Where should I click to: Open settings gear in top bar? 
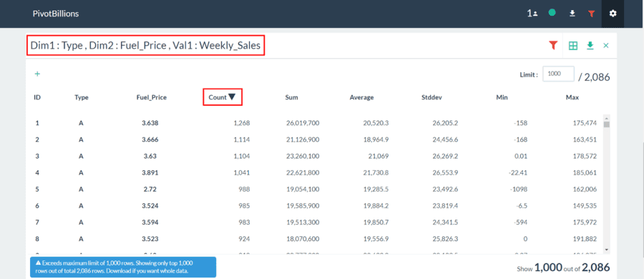point(613,14)
